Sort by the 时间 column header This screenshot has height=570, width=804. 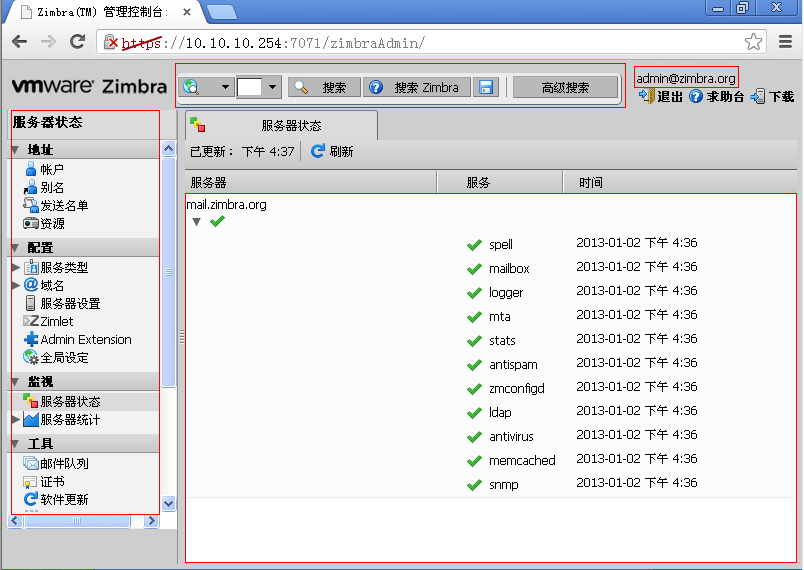679,182
